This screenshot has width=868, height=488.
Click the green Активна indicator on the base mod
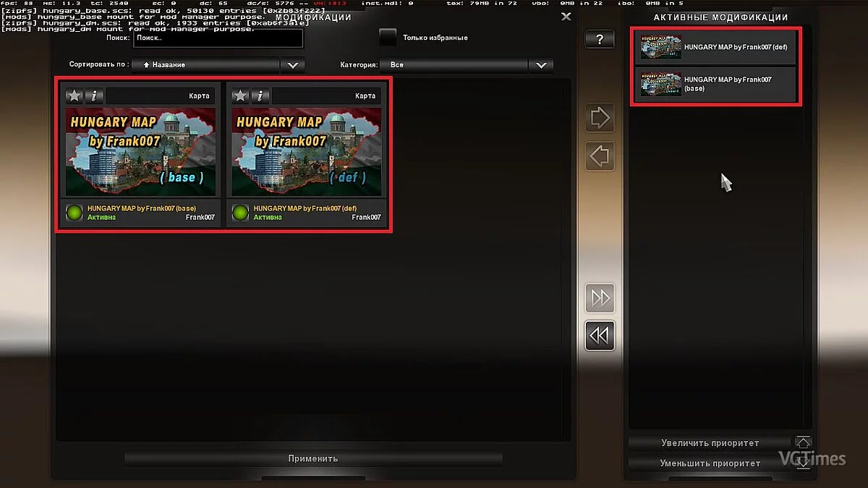click(x=74, y=213)
